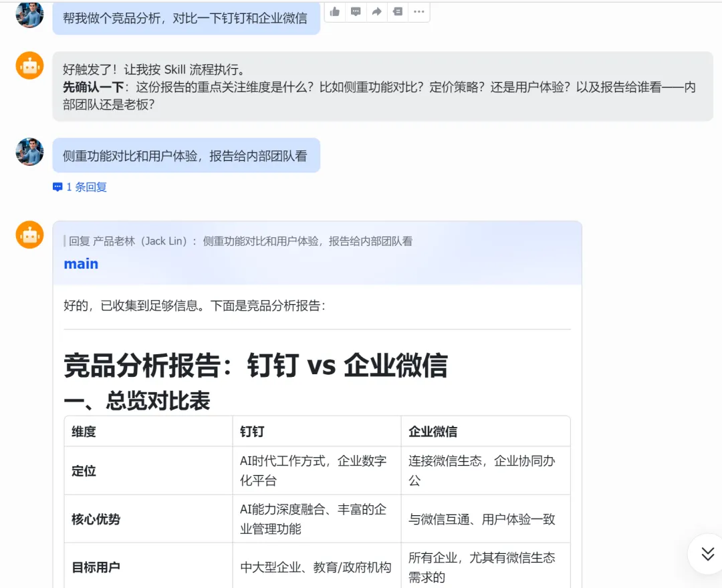Click line 好的，已收集到足够信息。下面是竞品分析报告：
Image resolution: width=722 pixels, height=588 pixels.
coord(195,305)
